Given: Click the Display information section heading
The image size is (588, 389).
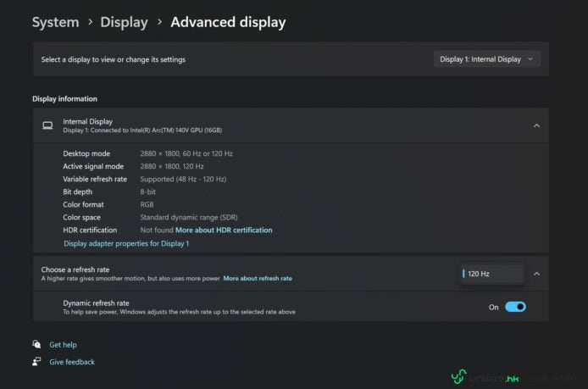Looking at the screenshot, I should pos(64,98).
